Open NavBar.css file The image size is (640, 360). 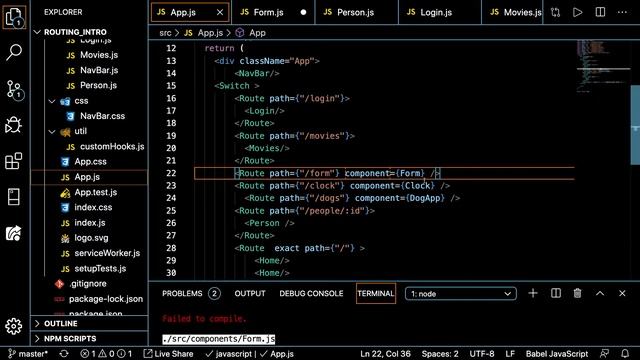(x=102, y=116)
